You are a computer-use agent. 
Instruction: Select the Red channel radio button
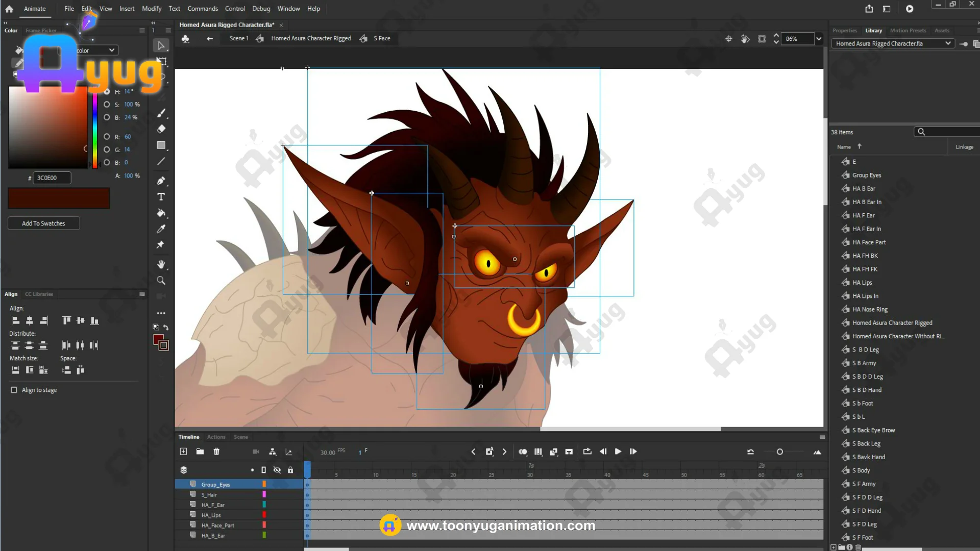point(107,137)
